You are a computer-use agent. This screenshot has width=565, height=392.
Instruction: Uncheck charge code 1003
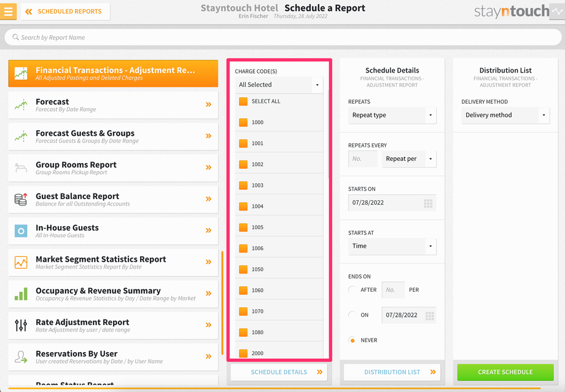tap(243, 186)
